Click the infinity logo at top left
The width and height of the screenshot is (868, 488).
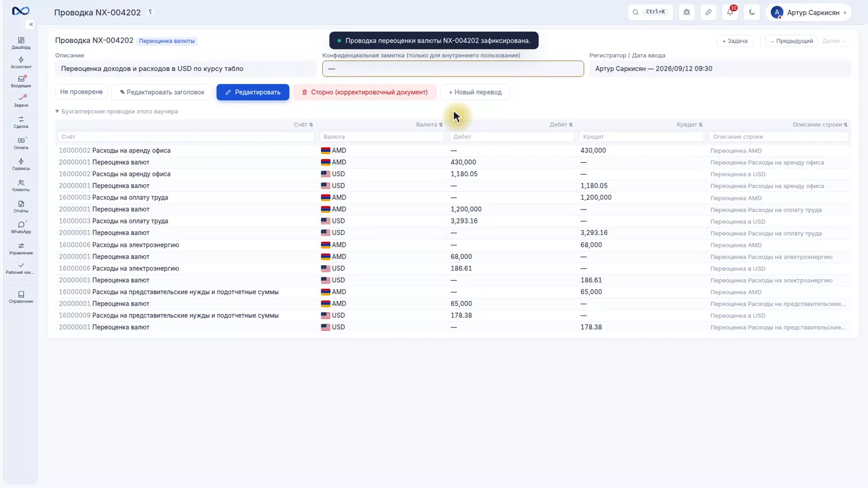21,11
